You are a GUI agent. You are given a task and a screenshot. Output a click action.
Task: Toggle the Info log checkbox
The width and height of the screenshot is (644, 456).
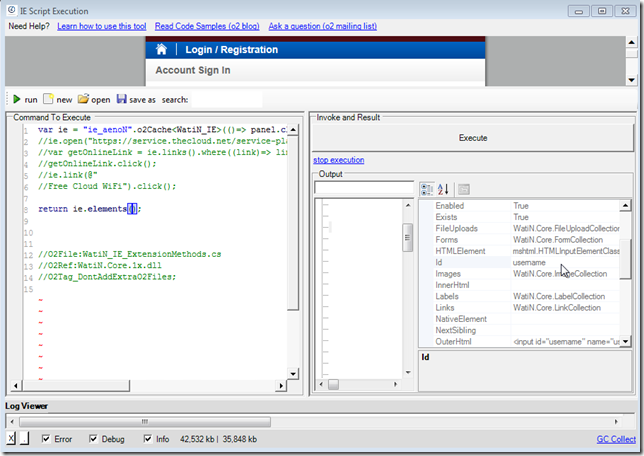[x=149, y=438]
